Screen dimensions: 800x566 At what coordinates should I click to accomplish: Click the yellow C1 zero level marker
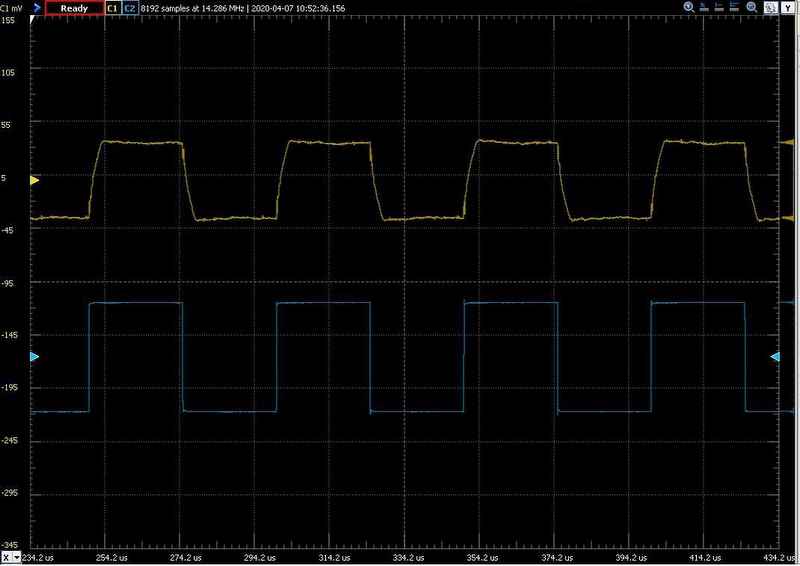tap(34, 180)
